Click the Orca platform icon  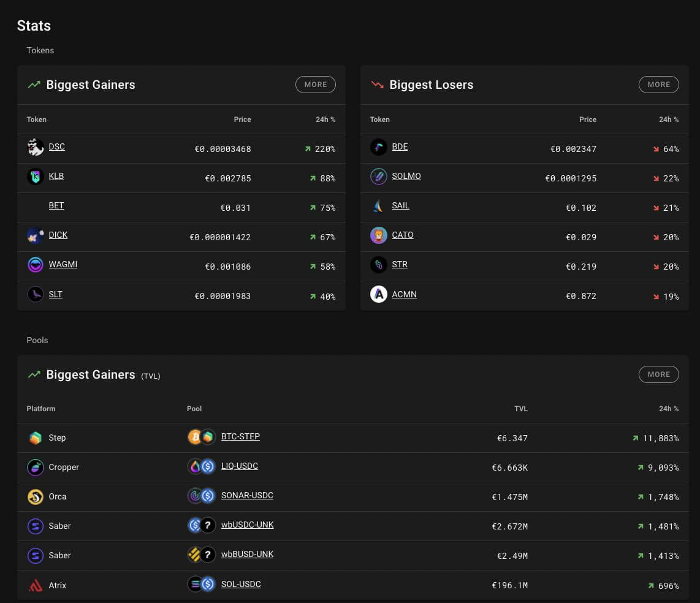pyautogui.click(x=36, y=496)
